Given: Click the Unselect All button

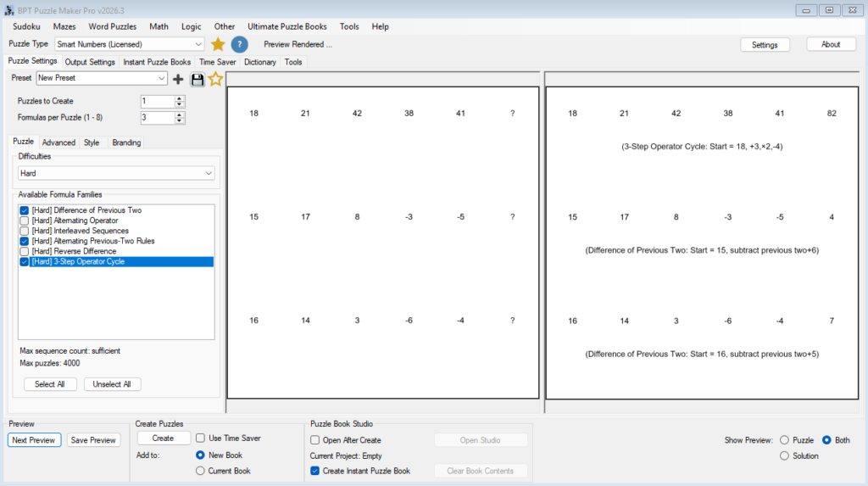Looking at the screenshot, I should point(113,384).
